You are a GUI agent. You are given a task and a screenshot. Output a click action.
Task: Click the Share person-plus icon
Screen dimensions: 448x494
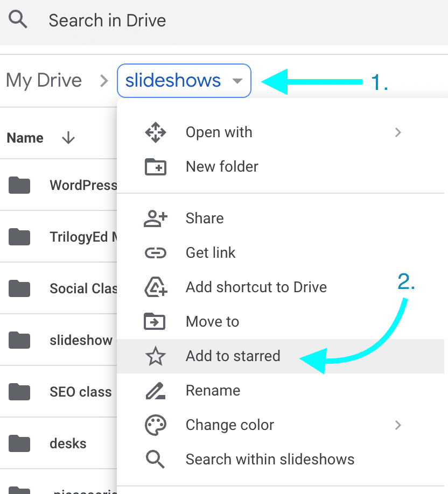click(156, 218)
